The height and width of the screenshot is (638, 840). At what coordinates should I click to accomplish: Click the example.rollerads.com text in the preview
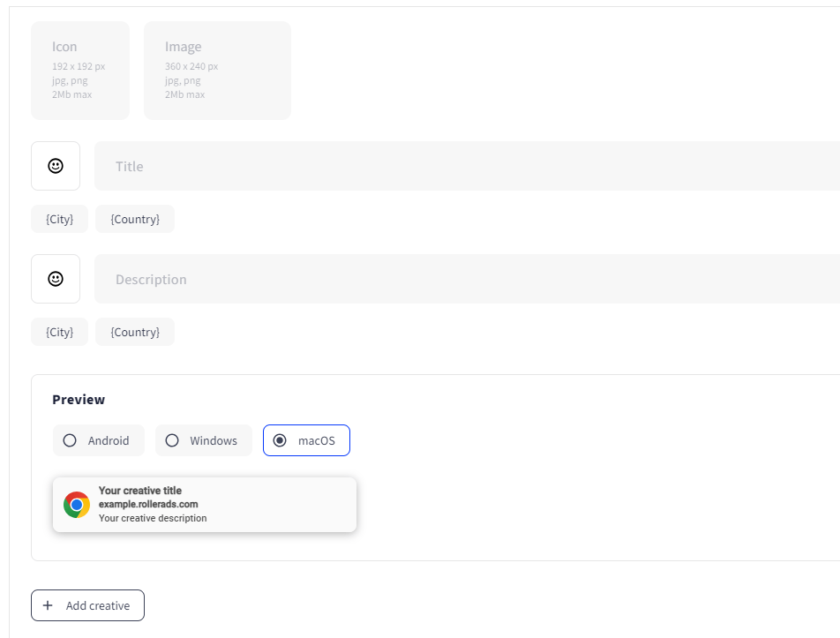[148, 504]
